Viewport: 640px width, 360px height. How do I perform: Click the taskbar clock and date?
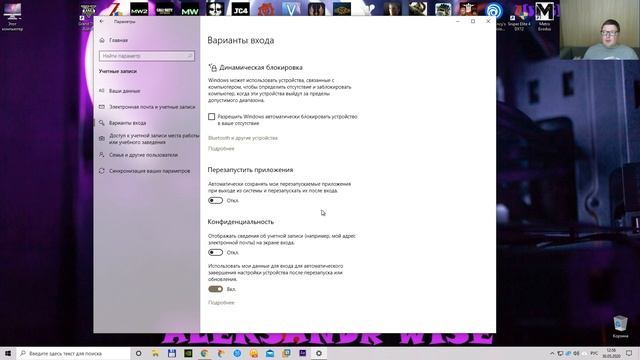pyautogui.click(x=611, y=353)
